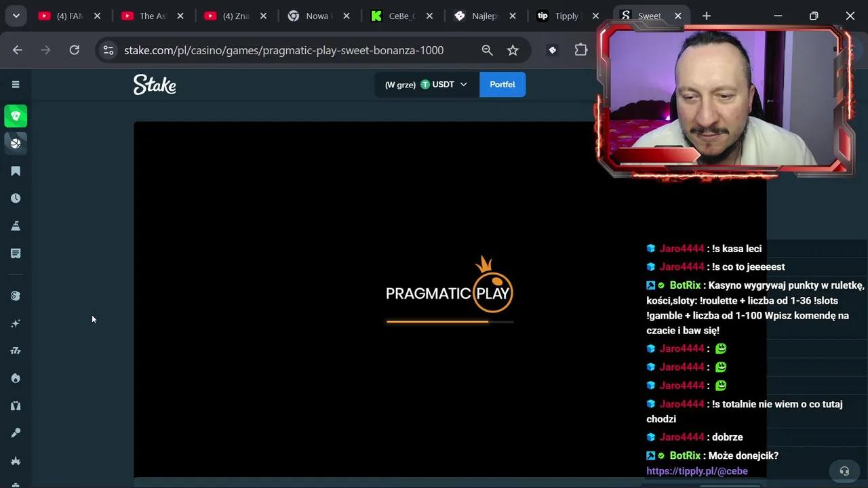This screenshot has width=868, height=488.
Task: Switch to the '(4) Zna' YouTube tab
Action: point(236,16)
